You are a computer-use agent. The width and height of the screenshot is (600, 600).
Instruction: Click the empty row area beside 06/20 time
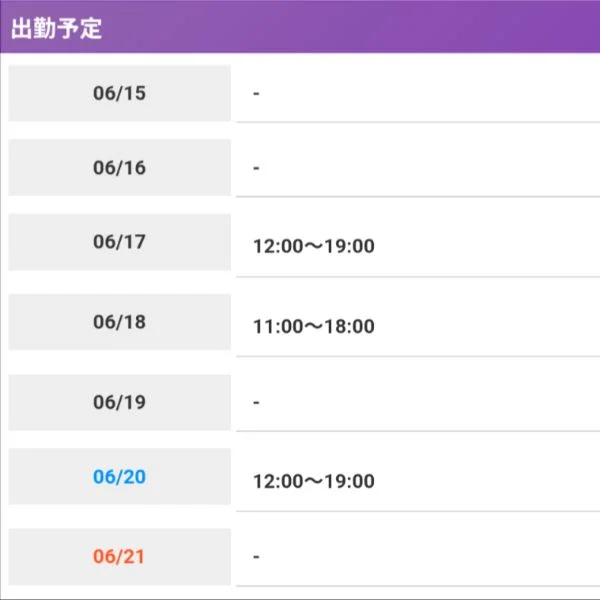pyautogui.click(x=488, y=480)
